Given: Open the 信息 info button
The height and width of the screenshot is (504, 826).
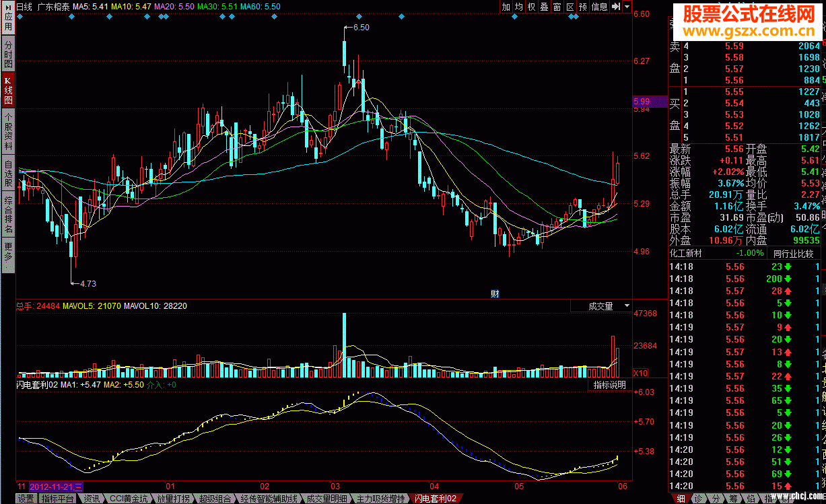Looking at the screenshot, I should (x=600, y=7).
